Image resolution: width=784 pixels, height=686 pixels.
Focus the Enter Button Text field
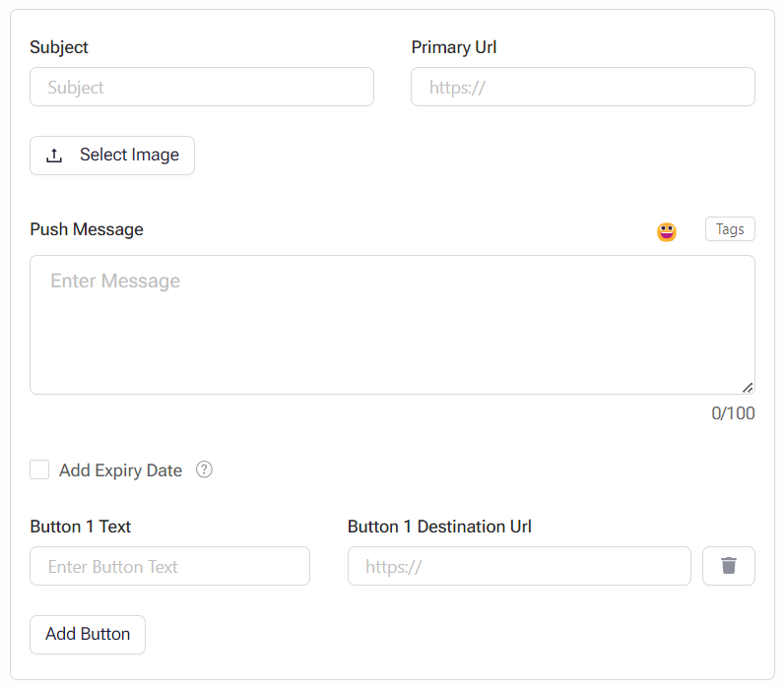169,566
